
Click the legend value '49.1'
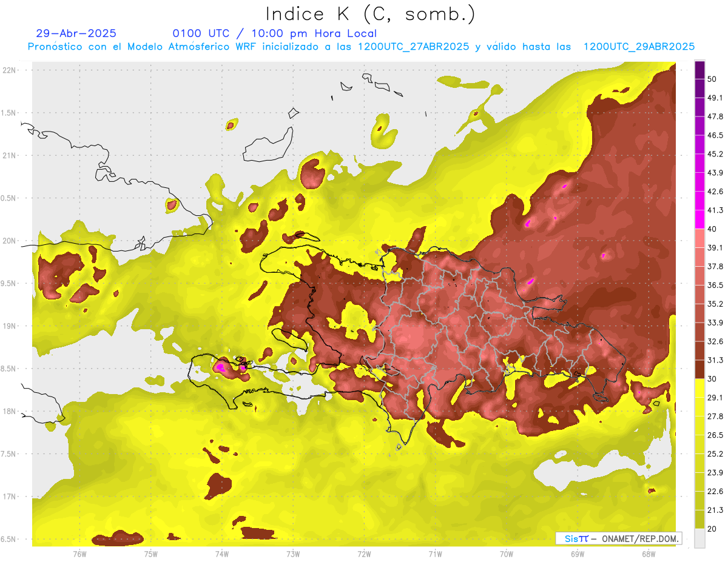click(x=715, y=98)
